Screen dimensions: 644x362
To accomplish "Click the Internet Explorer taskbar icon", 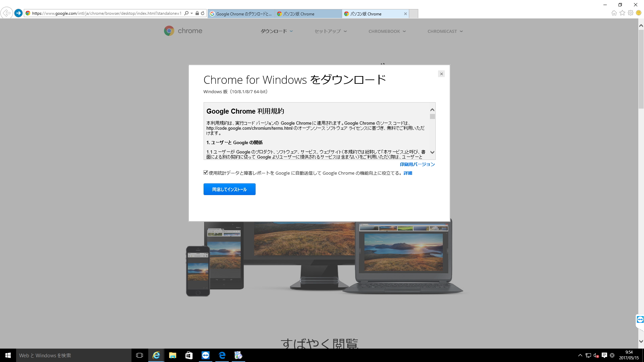I will pyautogui.click(x=156, y=355).
